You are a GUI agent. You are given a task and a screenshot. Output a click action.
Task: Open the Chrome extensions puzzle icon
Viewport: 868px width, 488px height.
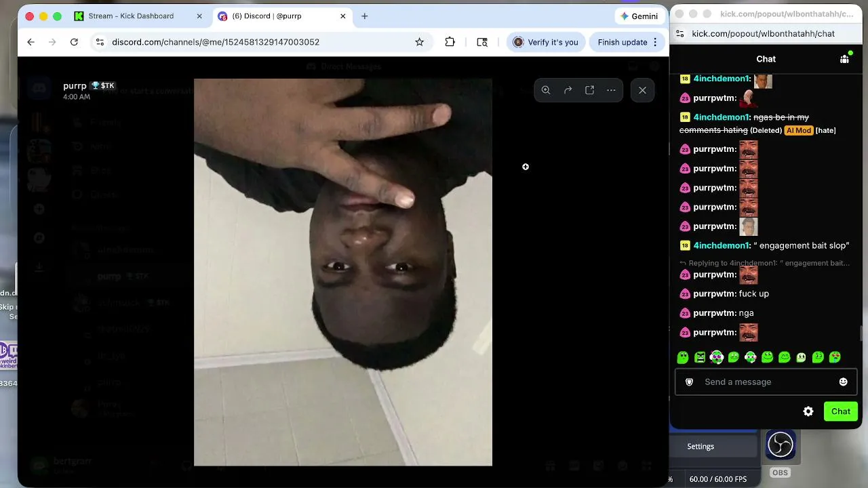pos(450,42)
